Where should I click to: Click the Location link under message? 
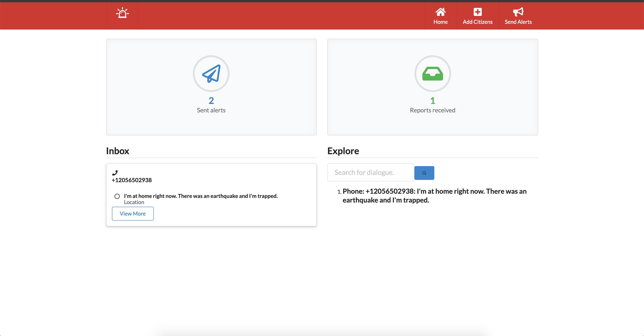[x=134, y=202]
